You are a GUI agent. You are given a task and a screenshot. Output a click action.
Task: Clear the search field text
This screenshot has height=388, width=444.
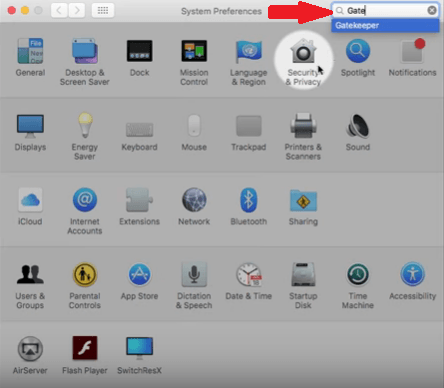tap(432, 11)
